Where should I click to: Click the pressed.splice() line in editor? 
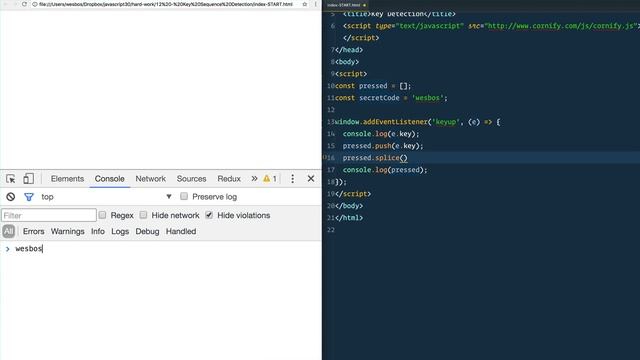click(375, 158)
